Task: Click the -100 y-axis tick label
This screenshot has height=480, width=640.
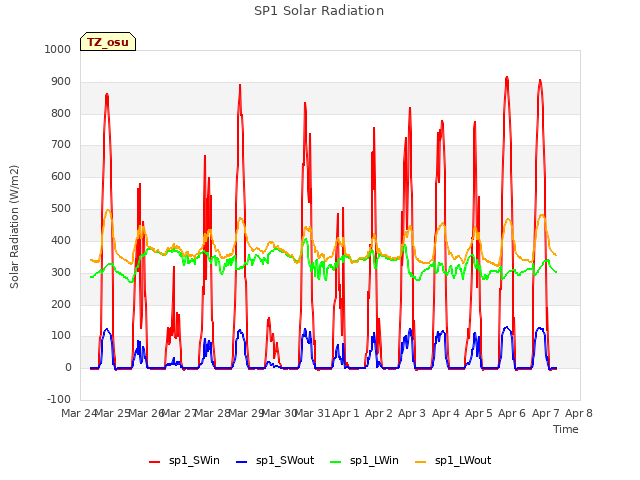Action: tap(59, 399)
